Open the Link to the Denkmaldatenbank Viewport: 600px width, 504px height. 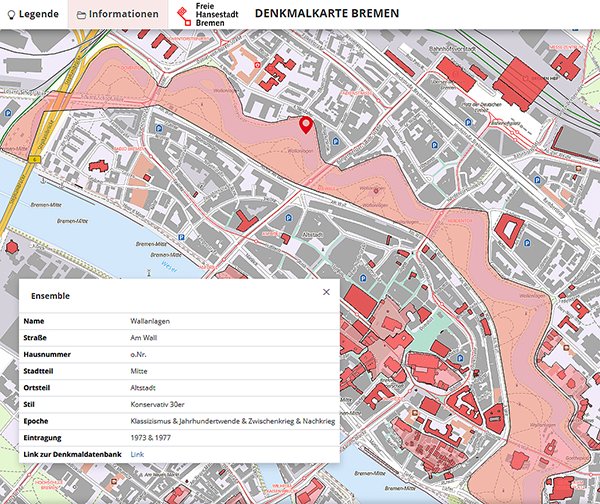pyautogui.click(x=137, y=454)
